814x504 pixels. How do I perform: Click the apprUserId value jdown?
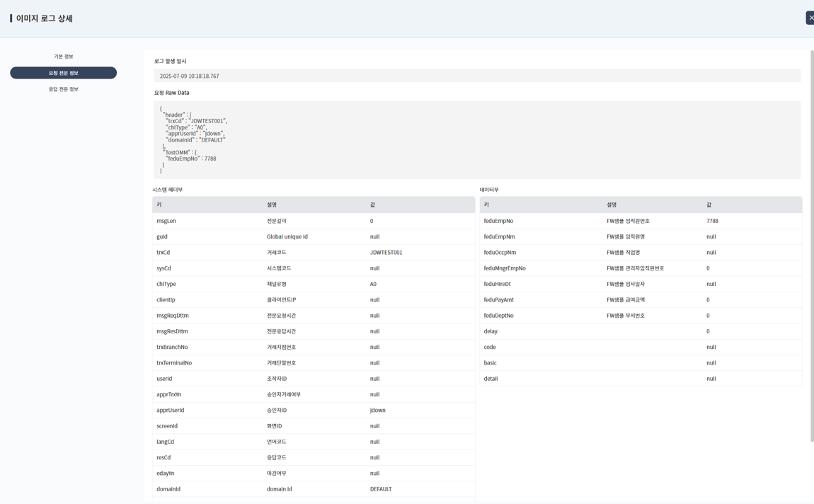tap(377, 410)
